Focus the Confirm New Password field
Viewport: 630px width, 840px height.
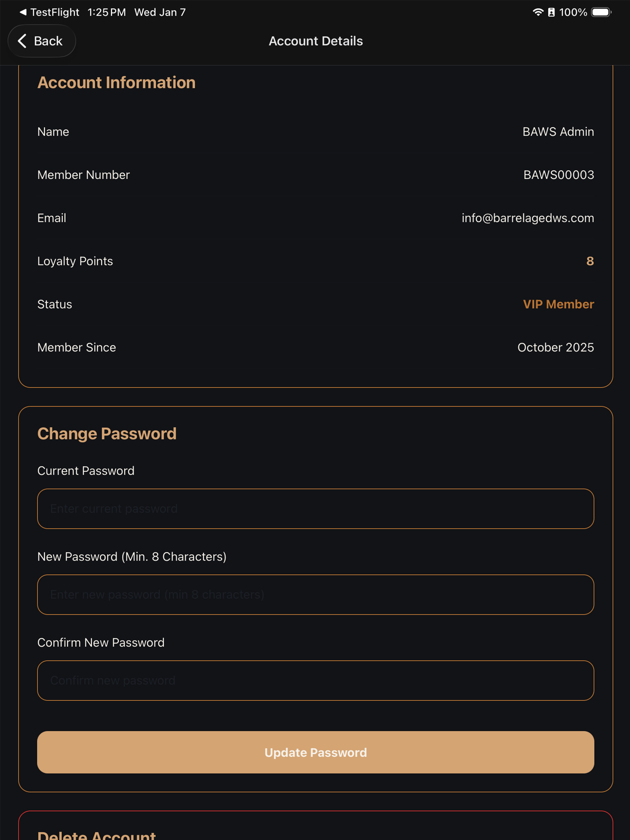coord(315,680)
